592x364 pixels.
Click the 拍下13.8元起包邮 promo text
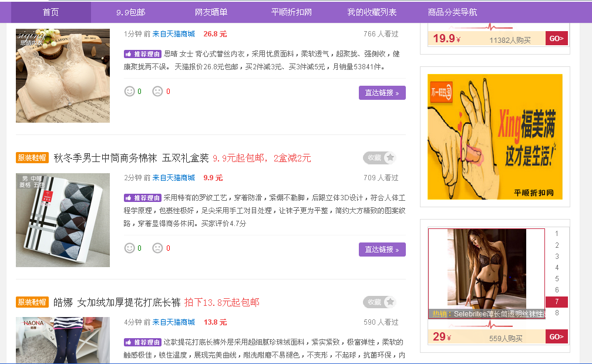click(x=221, y=302)
